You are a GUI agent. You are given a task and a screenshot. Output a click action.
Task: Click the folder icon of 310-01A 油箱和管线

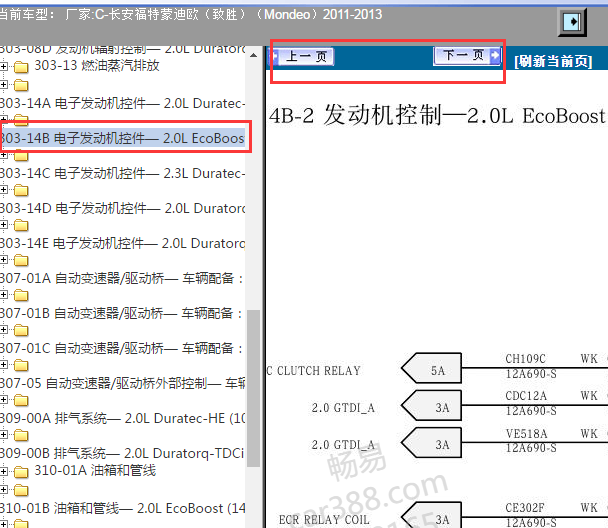[21, 472]
